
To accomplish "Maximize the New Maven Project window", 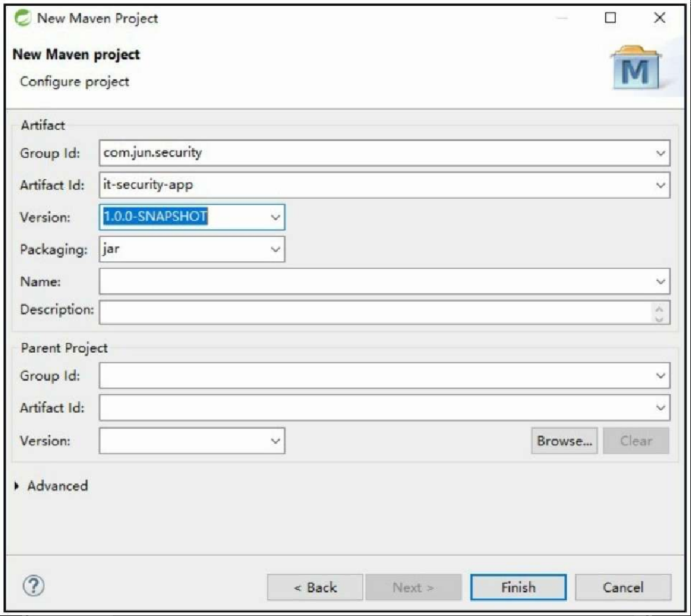I will tap(610, 18).
